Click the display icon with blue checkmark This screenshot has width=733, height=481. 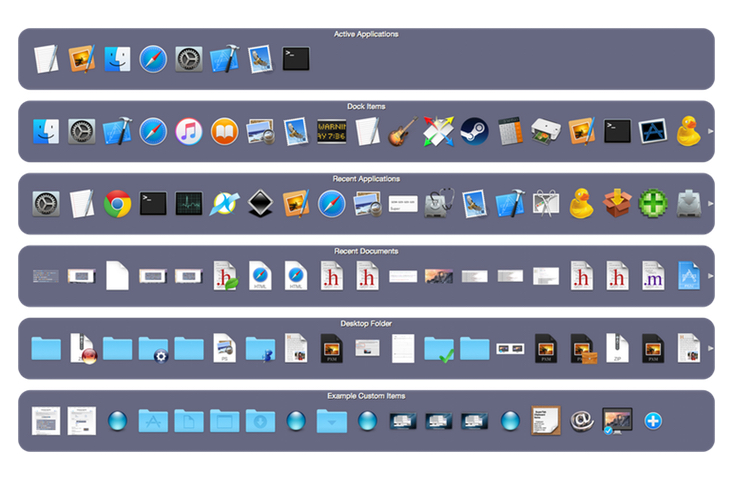click(x=617, y=421)
